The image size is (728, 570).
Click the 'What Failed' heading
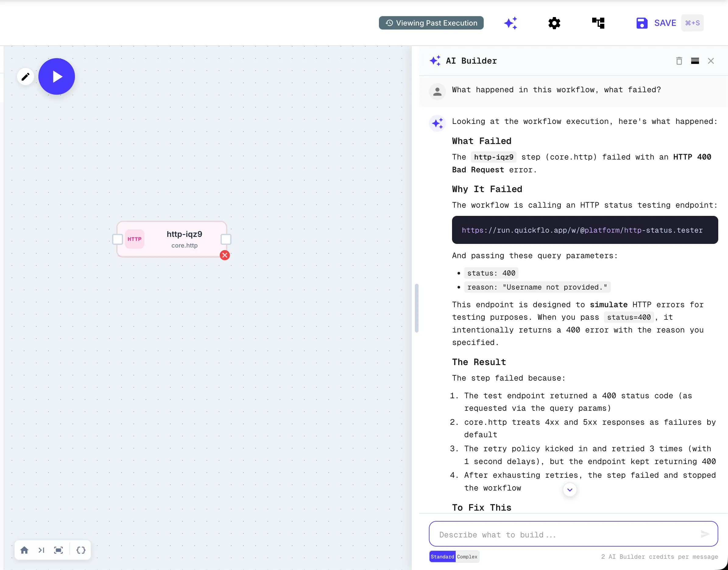[x=481, y=141]
